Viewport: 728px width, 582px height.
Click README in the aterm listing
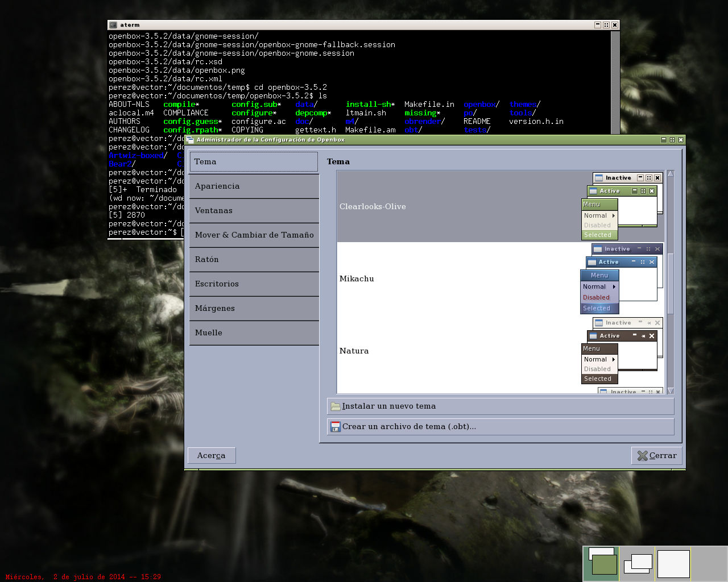click(x=477, y=122)
